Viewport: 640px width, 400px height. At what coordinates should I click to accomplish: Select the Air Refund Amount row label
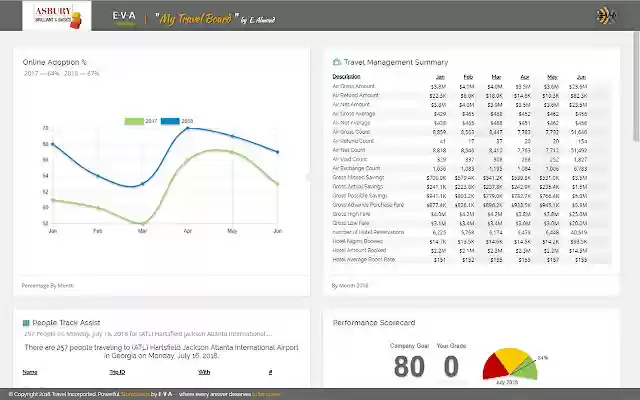(356, 95)
